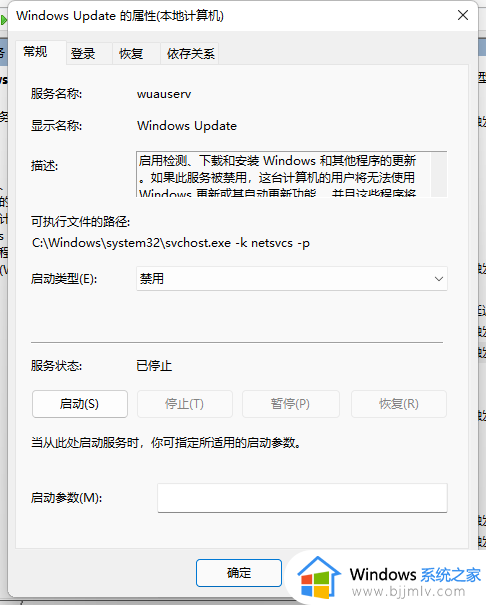Click the 停止(T) button
This screenshot has height=605, width=486.
click(x=185, y=404)
